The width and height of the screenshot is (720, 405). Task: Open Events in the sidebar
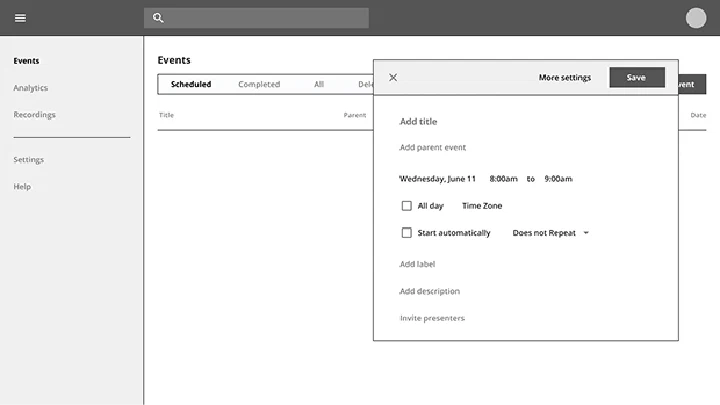26,61
